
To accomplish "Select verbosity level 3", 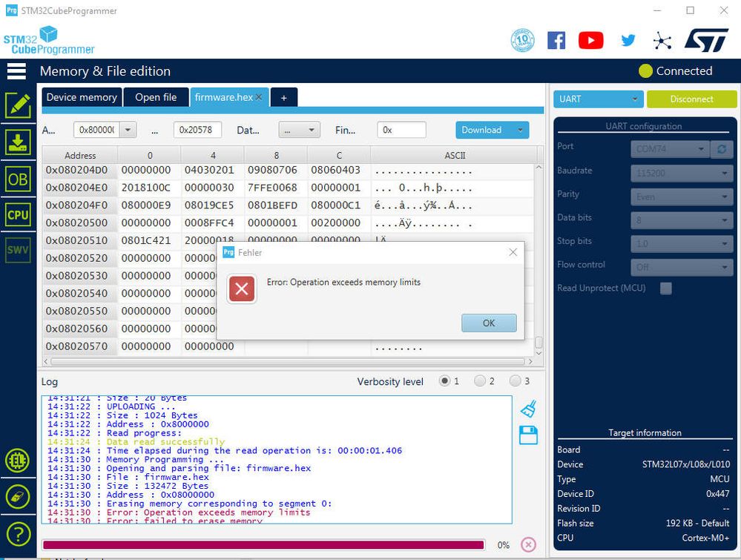I will tap(515, 381).
